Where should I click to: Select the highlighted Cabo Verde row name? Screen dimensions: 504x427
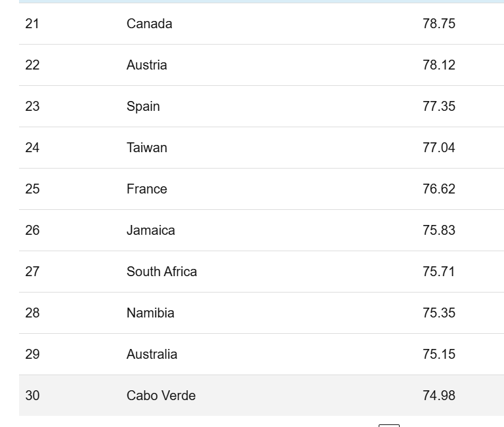tap(161, 396)
